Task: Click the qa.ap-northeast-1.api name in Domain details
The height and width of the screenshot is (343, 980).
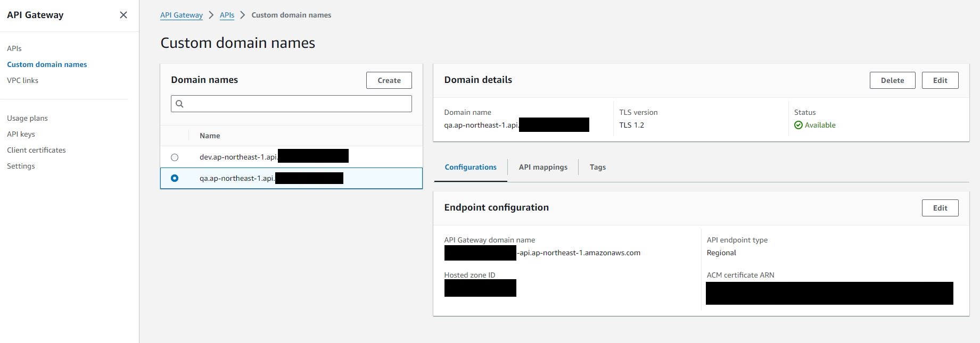Action: point(482,125)
